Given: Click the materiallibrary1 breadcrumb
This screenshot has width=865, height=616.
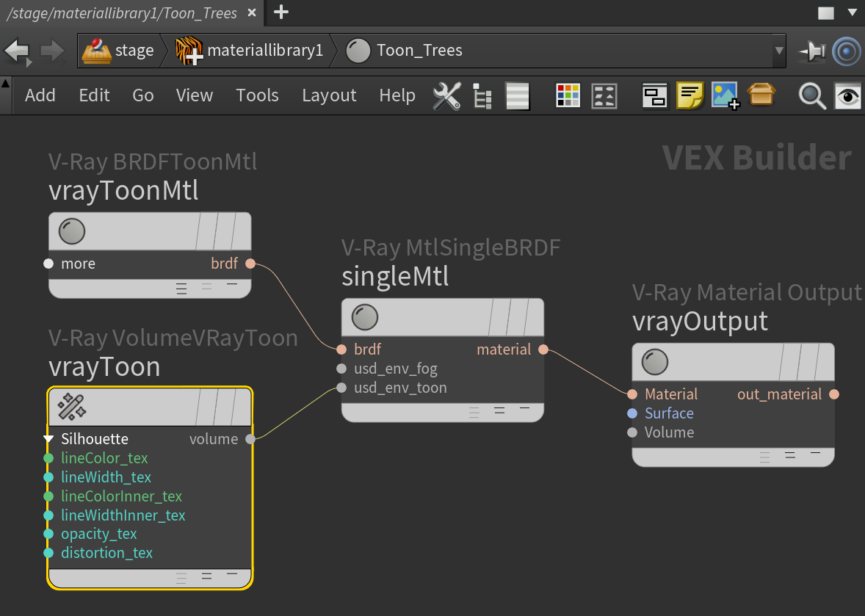Looking at the screenshot, I should click(x=265, y=50).
